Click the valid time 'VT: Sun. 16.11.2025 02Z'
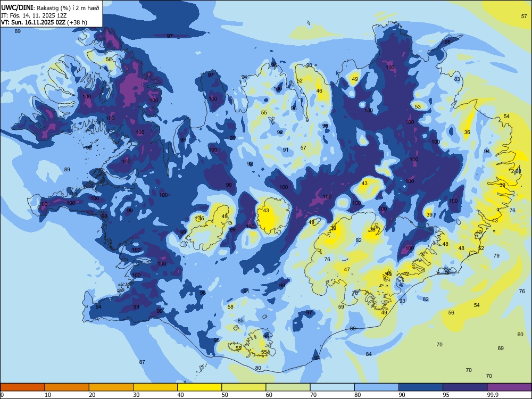The height and width of the screenshot is (399, 532). point(34,22)
